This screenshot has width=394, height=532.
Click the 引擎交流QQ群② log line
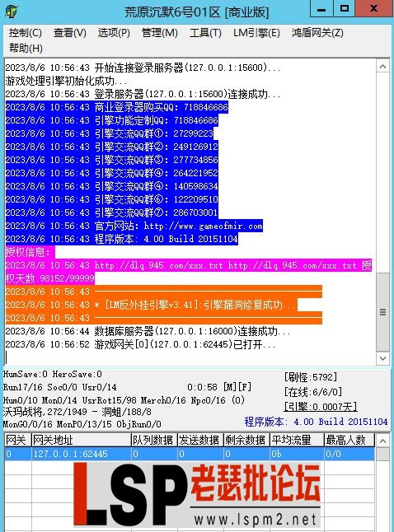tap(112, 147)
